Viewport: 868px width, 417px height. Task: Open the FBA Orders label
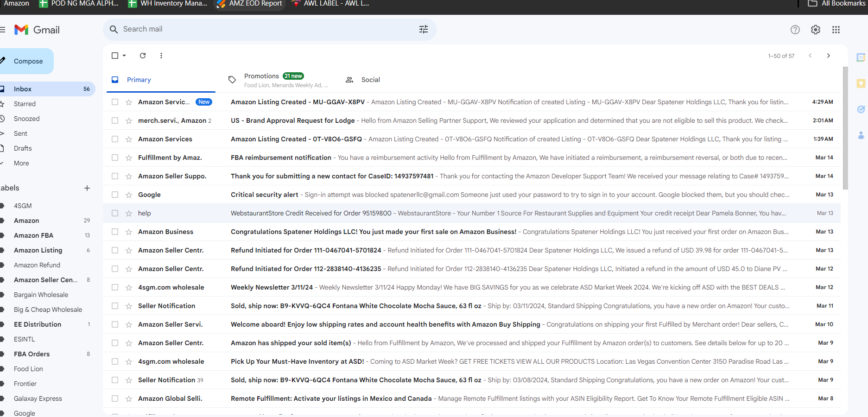point(32,354)
